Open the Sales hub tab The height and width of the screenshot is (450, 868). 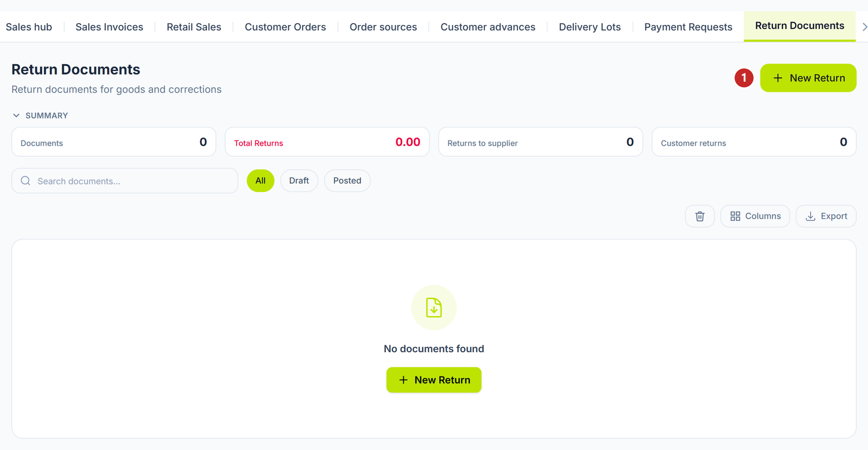pos(29,27)
